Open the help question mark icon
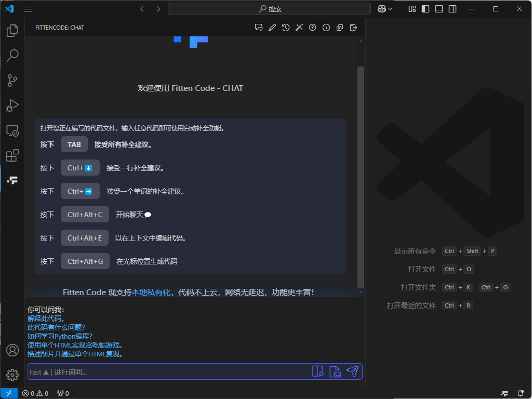Screen dimensions: 532x399 (x=312, y=28)
